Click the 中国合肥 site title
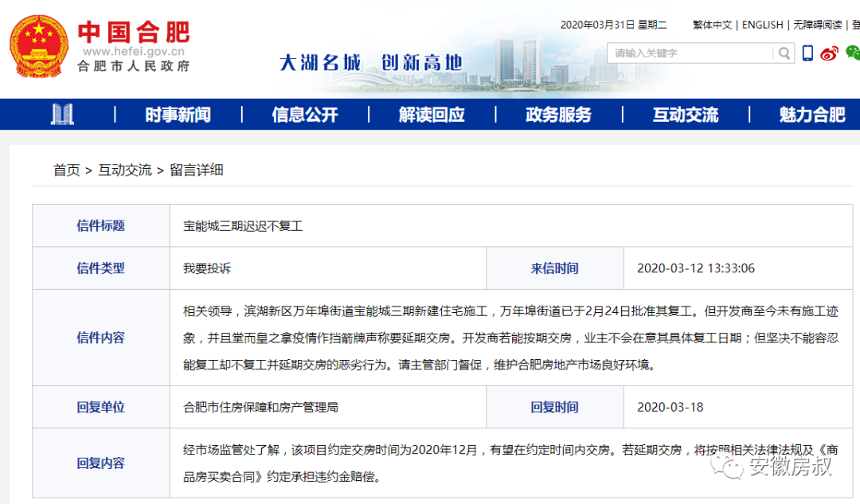The height and width of the screenshot is (504, 860). (134, 32)
